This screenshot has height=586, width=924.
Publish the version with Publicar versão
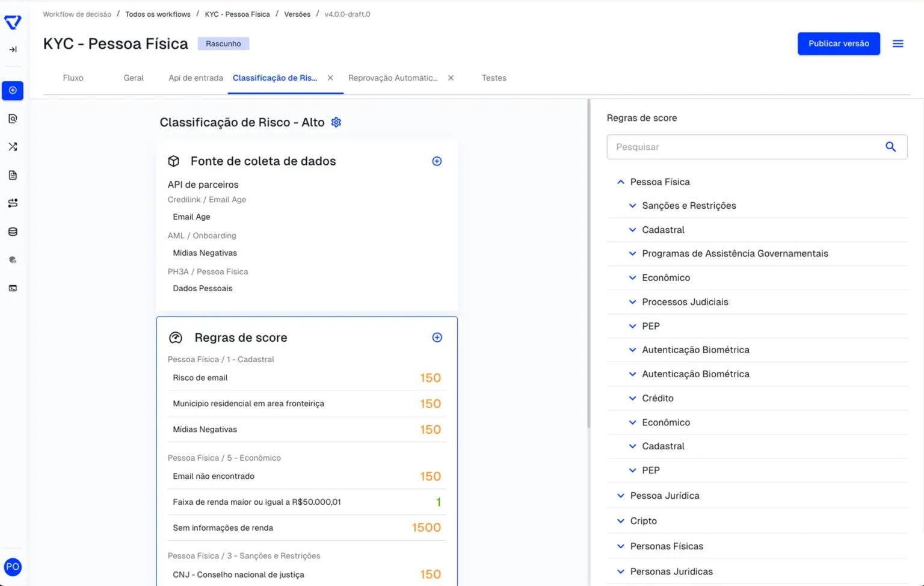[839, 43]
